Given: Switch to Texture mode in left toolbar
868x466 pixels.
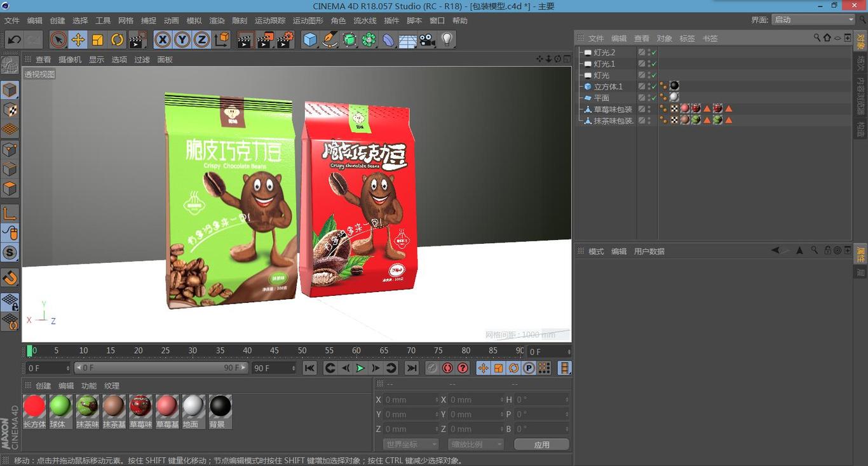Looking at the screenshot, I should coord(10,109).
